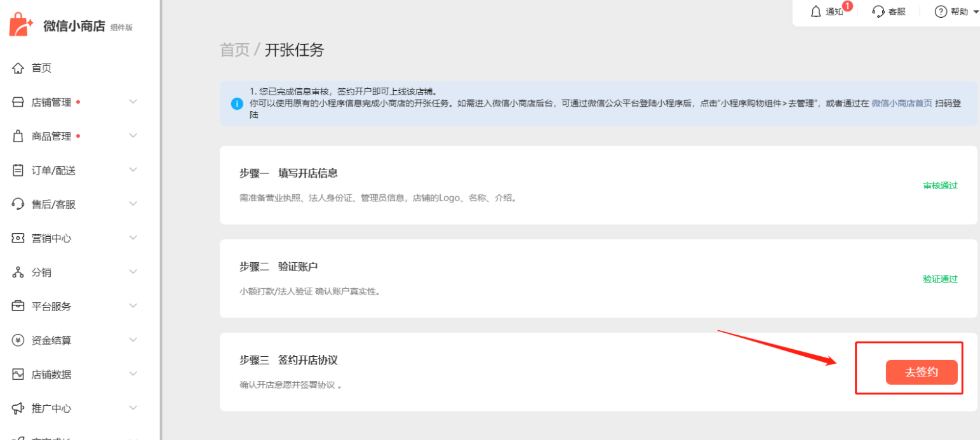Select 店铺数据 in the sidebar
Image resolution: width=980 pixels, height=440 pixels.
click(x=51, y=374)
